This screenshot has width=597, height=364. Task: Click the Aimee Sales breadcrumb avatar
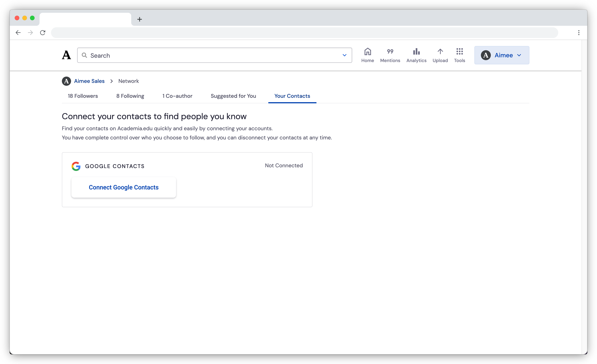pos(66,81)
